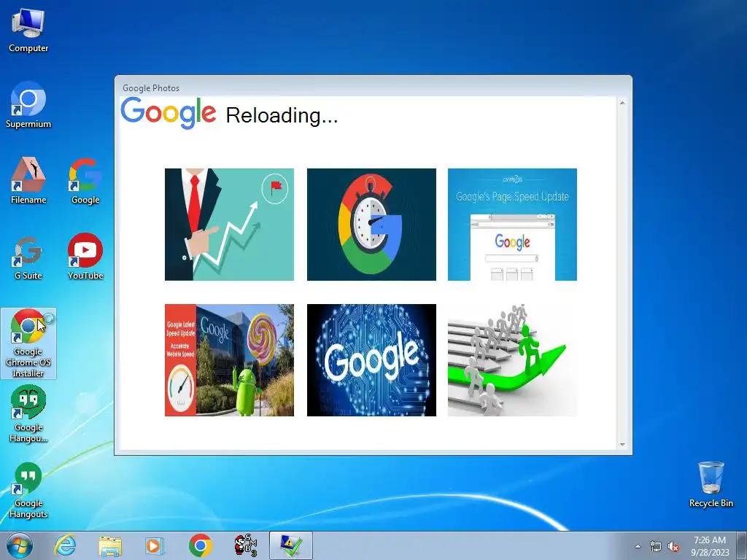Show hidden system tray icons
The image size is (747, 560).
coord(638,546)
